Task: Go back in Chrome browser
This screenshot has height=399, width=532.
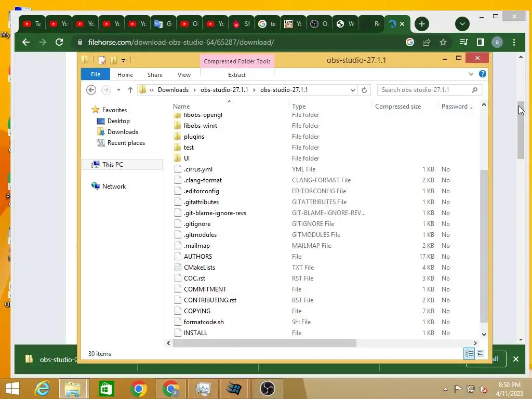Action: click(x=26, y=42)
